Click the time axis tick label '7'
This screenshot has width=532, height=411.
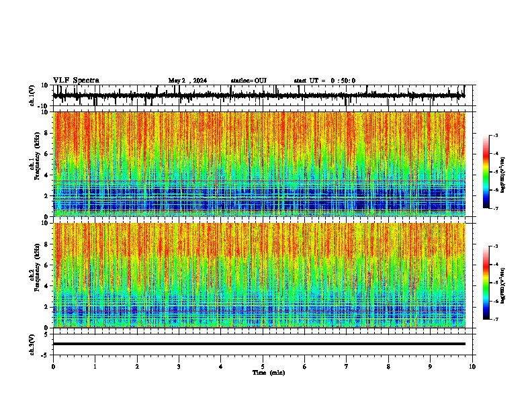tap(347, 367)
